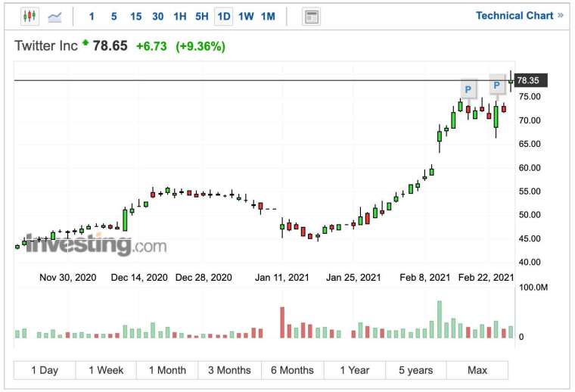Show the 1 Day range
The image size is (575, 392).
(45, 370)
